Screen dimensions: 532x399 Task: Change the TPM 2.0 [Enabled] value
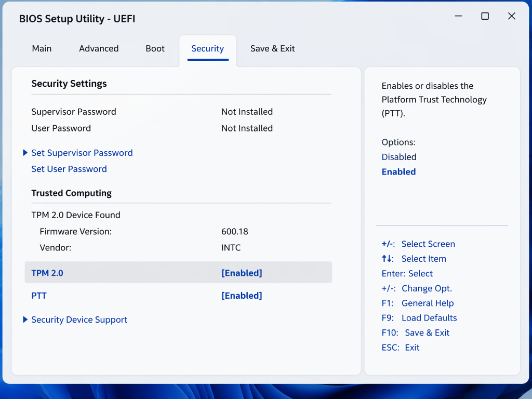(x=242, y=273)
